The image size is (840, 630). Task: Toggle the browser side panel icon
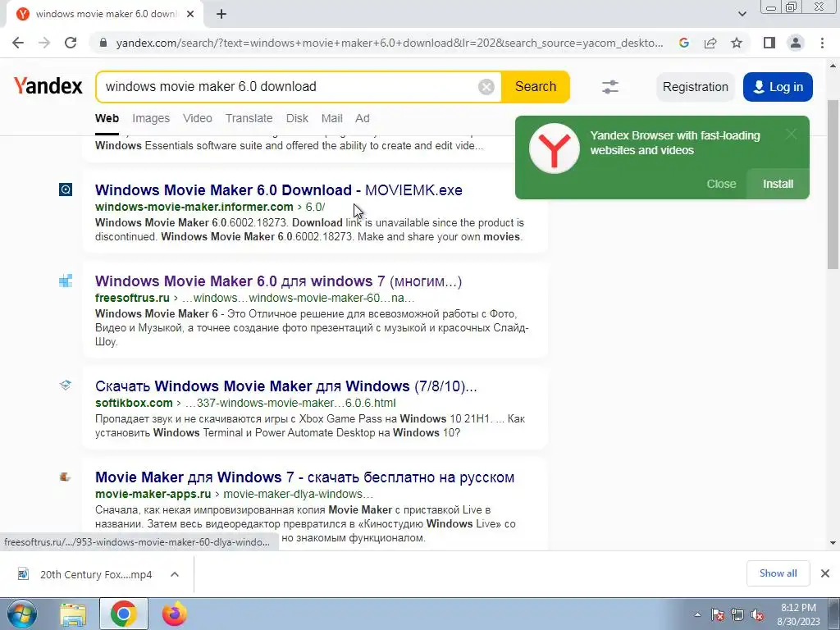click(769, 43)
